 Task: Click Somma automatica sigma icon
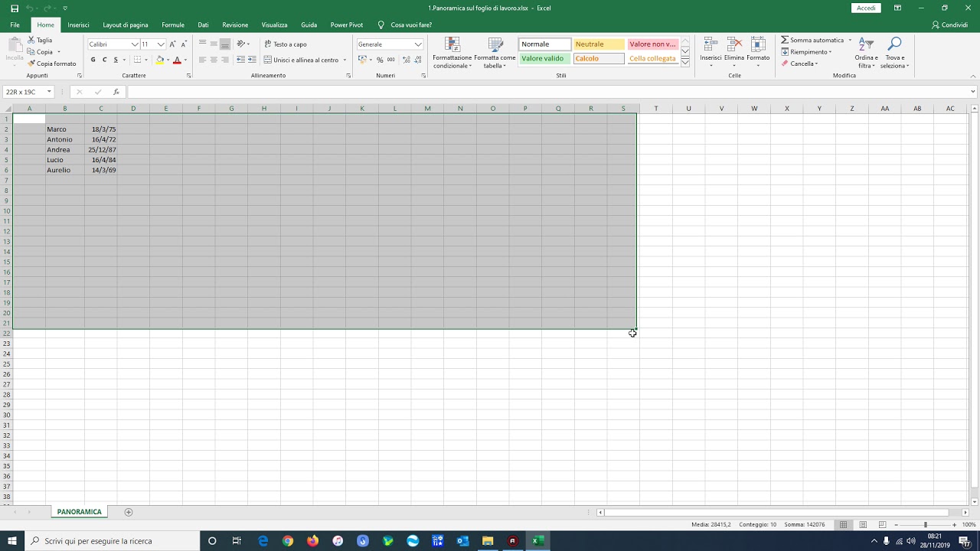[785, 40]
